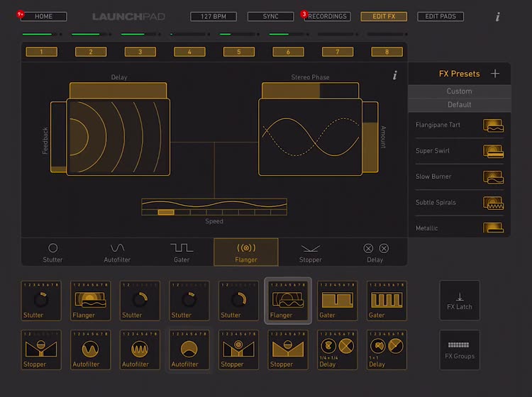Load the Flangipane Tart preset
The image size is (532, 397).
tap(459, 125)
